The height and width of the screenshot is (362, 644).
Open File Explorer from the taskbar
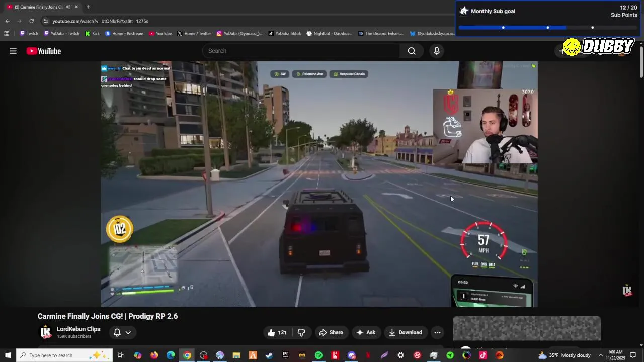click(236, 355)
